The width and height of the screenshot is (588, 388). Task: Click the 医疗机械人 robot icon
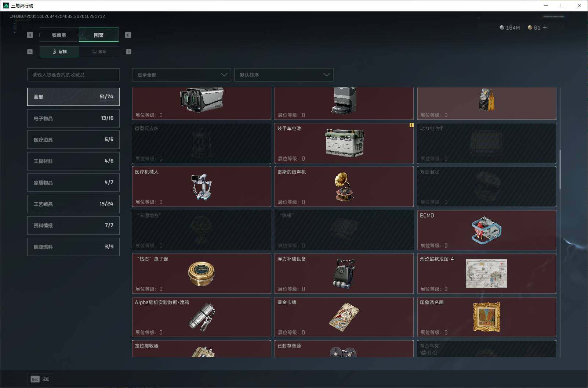click(x=201, y=187)
